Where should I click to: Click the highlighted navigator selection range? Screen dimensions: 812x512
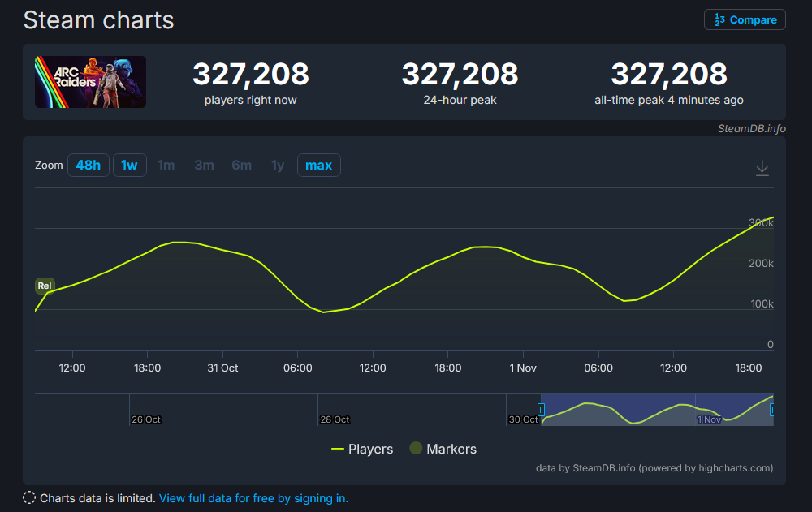click(657, 410)
